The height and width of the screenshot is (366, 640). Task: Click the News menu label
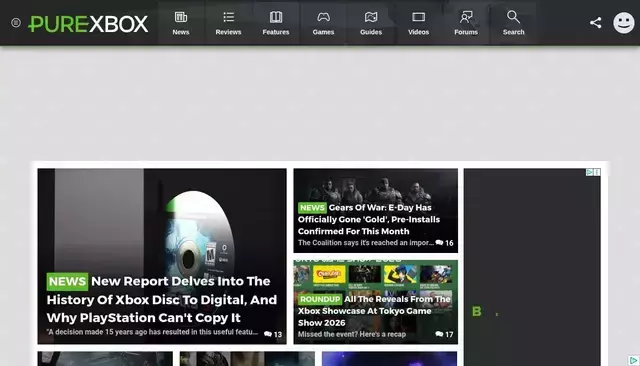click(181, 32)
